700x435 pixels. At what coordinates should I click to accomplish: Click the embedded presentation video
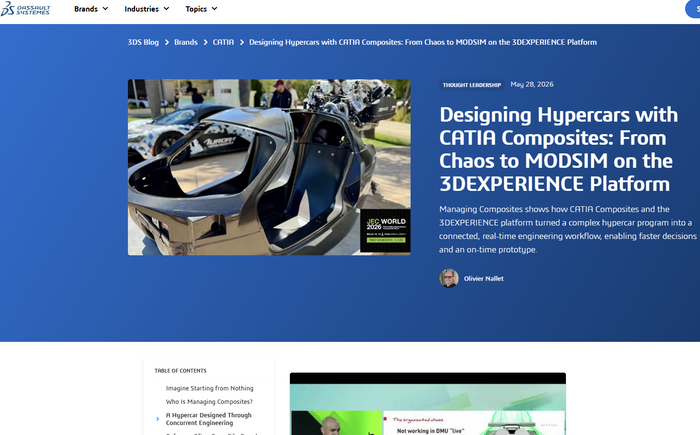coord(428,404)
